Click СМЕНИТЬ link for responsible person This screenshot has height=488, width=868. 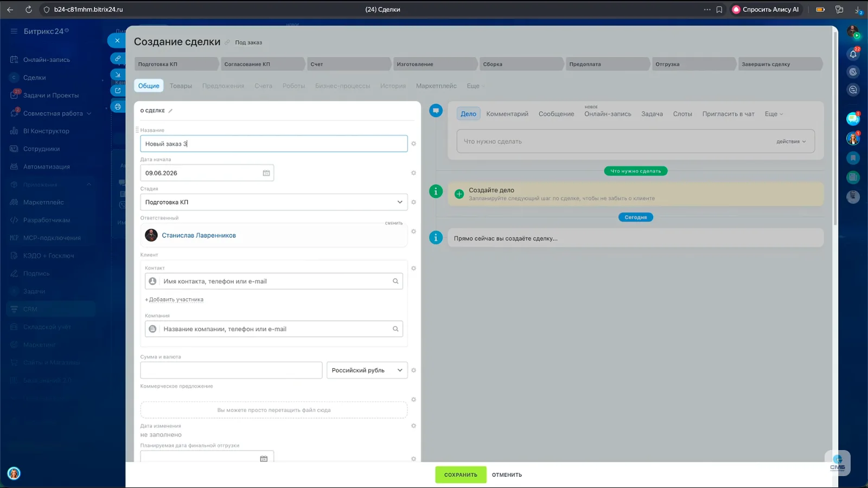point(394,223)
